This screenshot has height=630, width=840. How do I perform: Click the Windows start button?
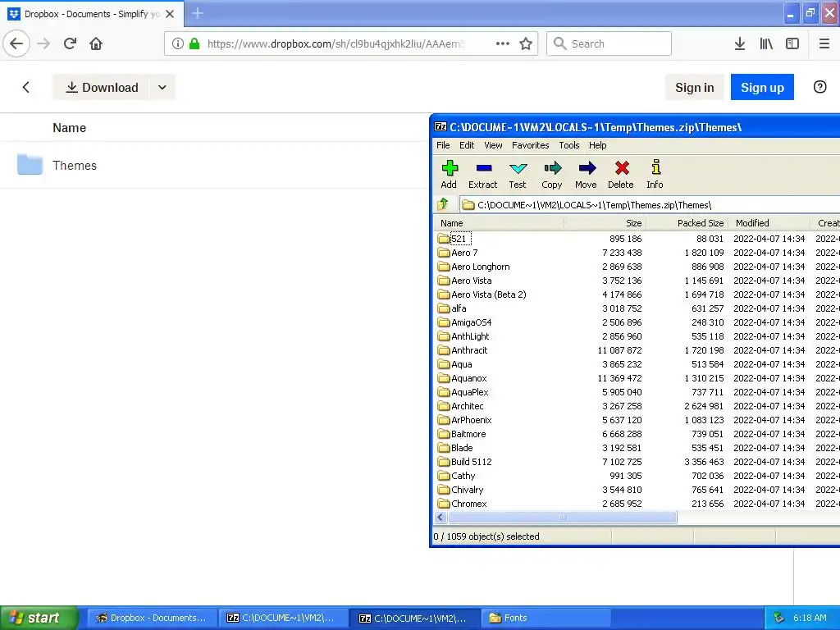(39, 618)
